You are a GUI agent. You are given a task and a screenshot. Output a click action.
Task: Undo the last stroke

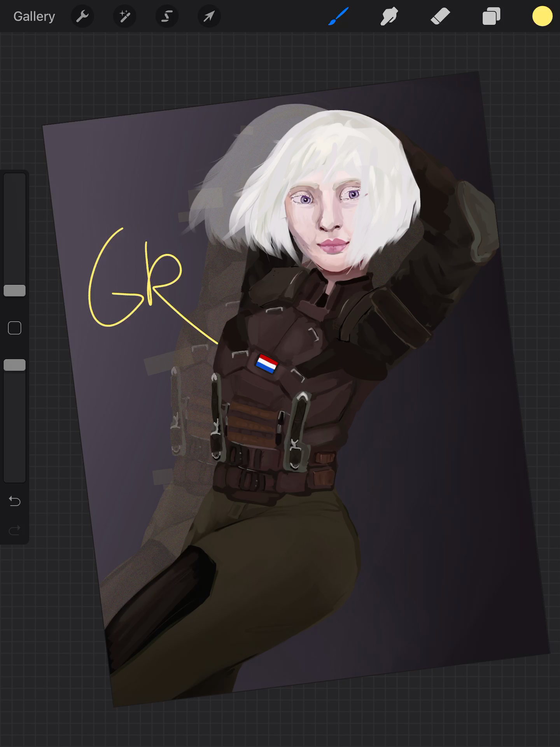[15, 501]
